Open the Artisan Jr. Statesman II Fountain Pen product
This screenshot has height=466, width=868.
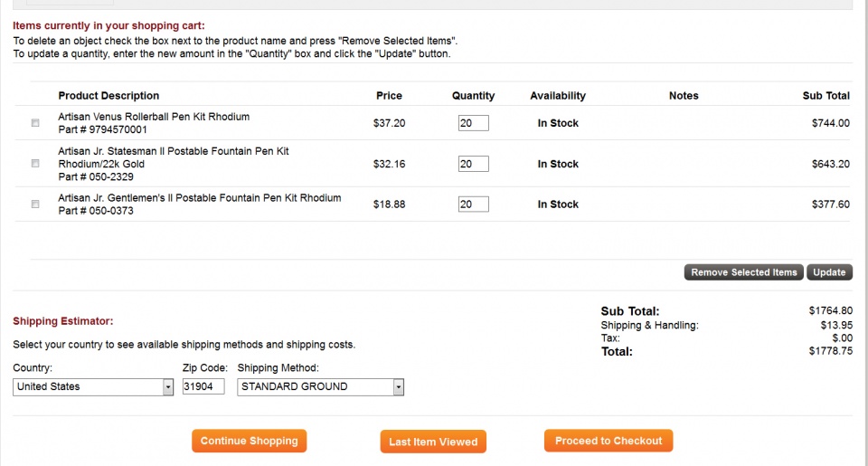click(x=174, y=151)
